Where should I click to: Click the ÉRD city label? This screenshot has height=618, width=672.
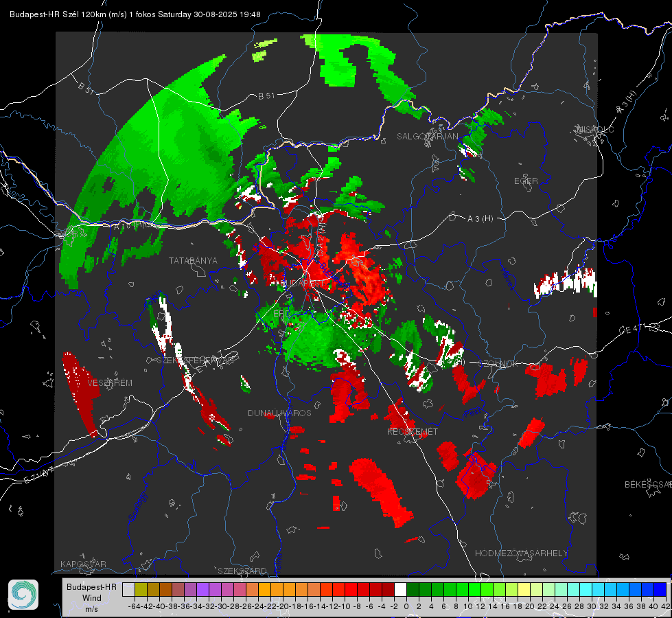[x=281, y=313]
